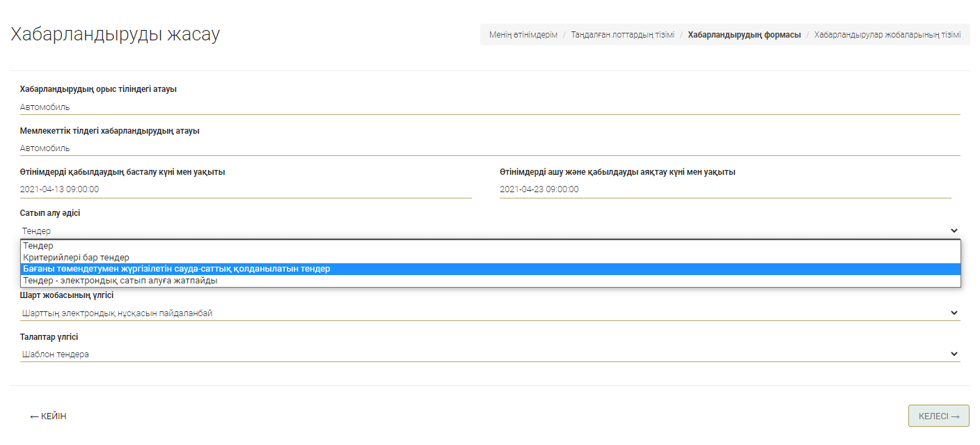The height and width of the screenshot is (445, 980).
Task: Select the Тендер option in the list
Action: coord(38,246)
